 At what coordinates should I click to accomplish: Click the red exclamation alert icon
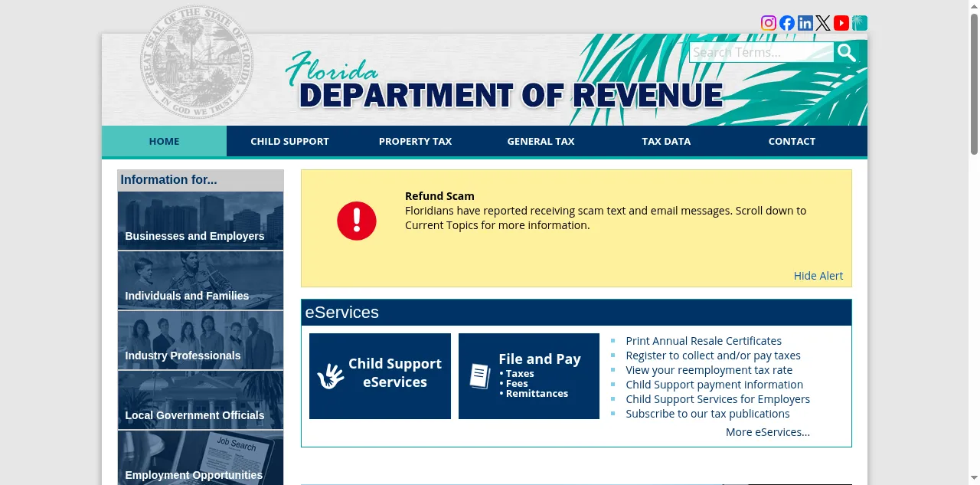pyautogui.click(x=357, y=221)
